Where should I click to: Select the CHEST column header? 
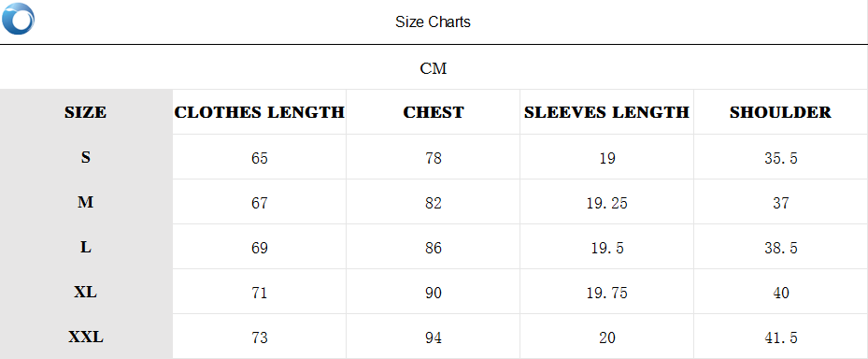pyautogui.click(x=434, y=112)
